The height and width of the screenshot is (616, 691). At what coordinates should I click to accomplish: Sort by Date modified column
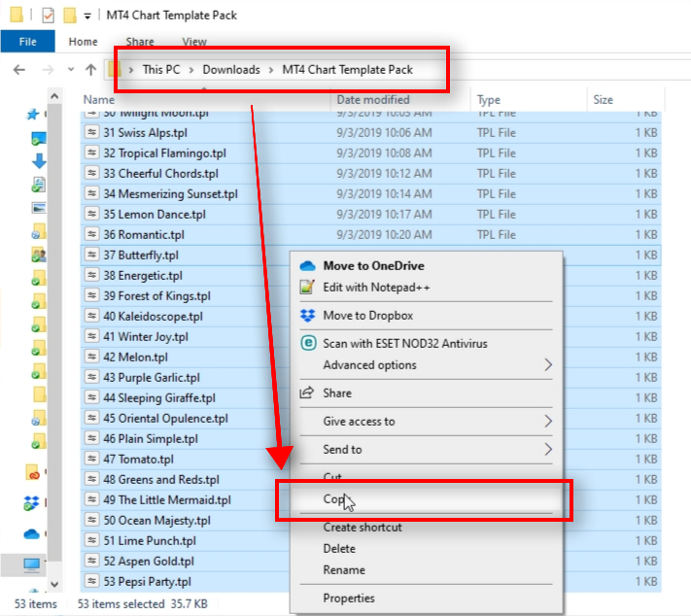point(373,99)
